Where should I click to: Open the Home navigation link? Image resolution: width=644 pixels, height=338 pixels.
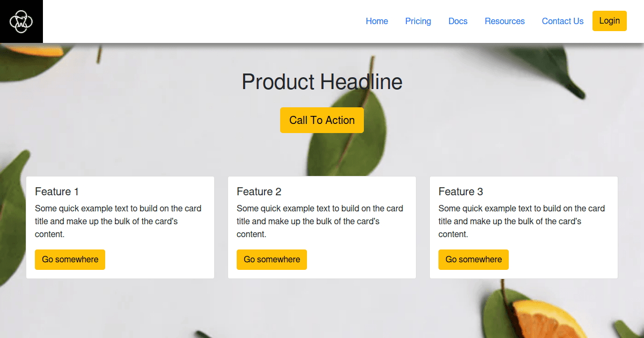click(377, 21)
